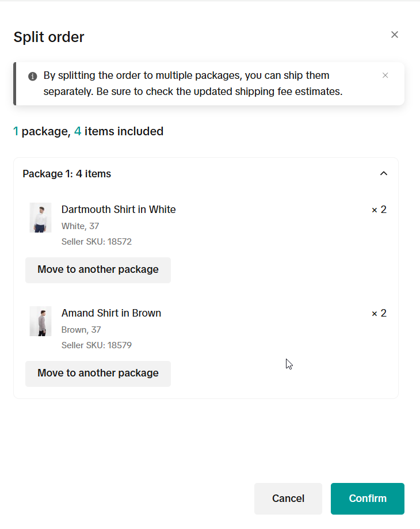The width and height of the screenshot is (420, 529).
Task: Dismiss the shipping fee info banner
Action: click(385, 75)
